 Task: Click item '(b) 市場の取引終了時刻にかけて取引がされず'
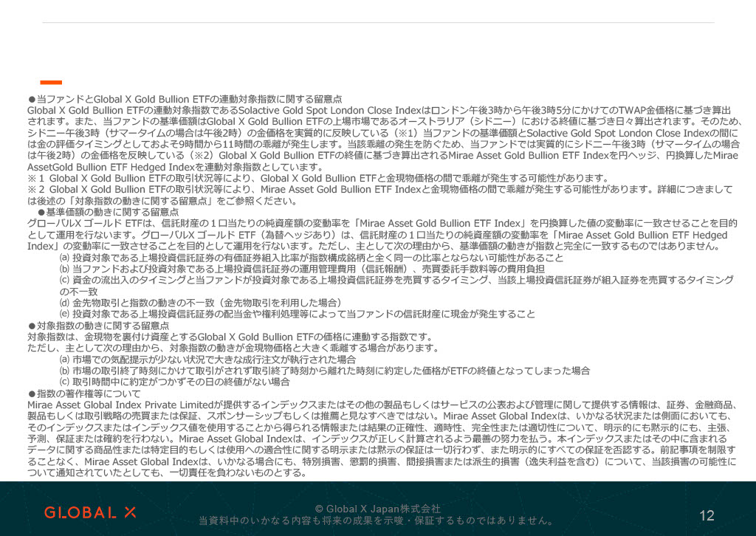coord(325,371)
